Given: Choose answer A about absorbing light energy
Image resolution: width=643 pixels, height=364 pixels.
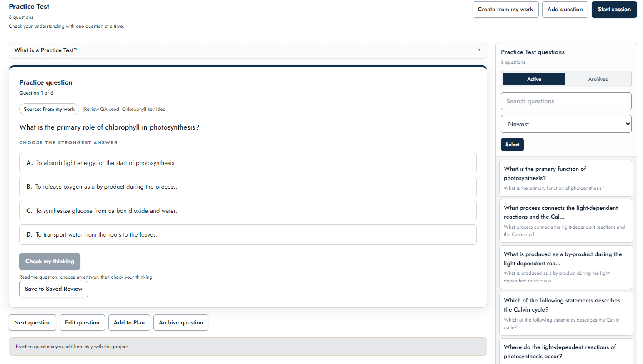Looking at the screenshot, I should click(x=248, y=163).
